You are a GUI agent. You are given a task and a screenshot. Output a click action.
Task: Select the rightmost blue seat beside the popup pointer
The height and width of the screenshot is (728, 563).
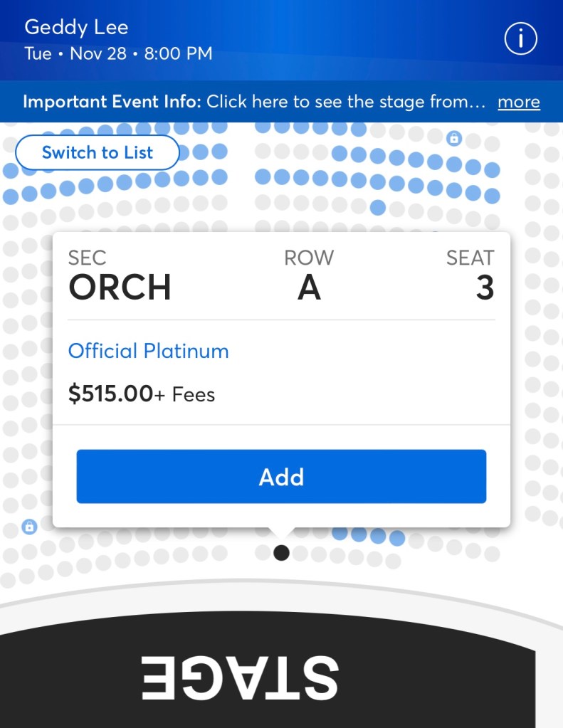tap(396, 538)
